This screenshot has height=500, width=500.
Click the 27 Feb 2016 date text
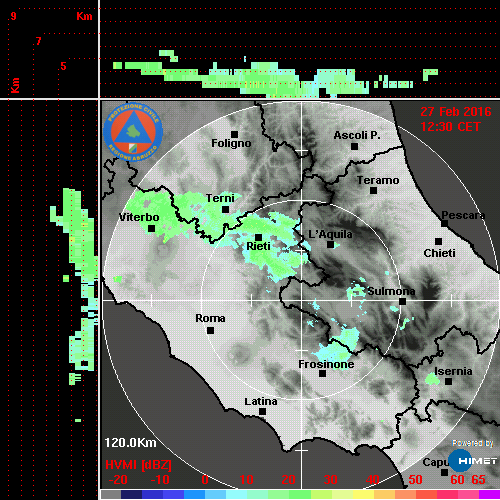pyautogui.click(x=456, y=111)
